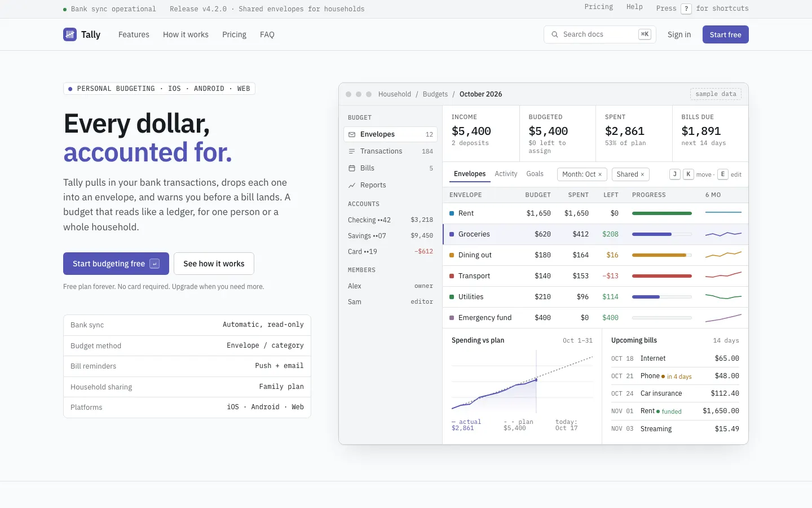The image size is (812, 508).
Task: Click the K move key badge
Action: tap(689, 174)
